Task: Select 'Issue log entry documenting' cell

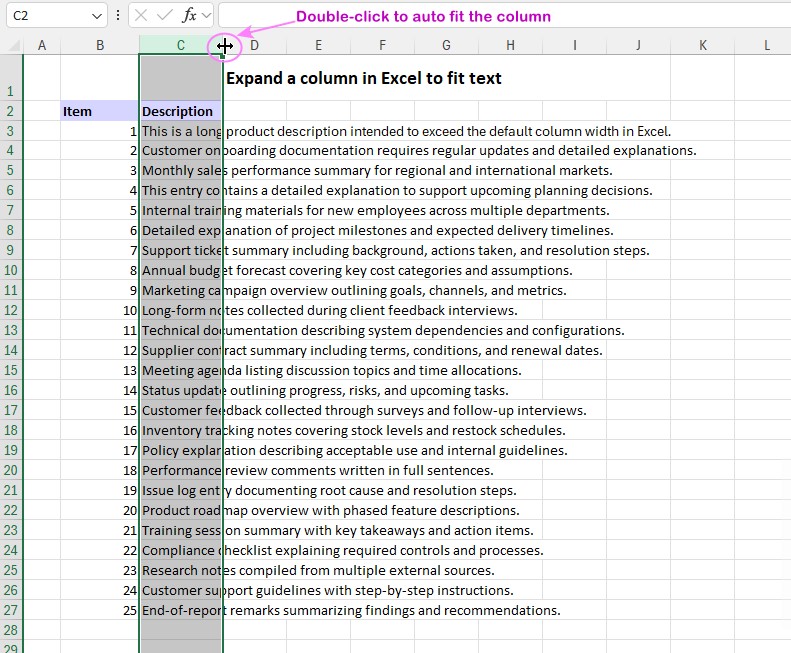Action: tap(181, 491)
